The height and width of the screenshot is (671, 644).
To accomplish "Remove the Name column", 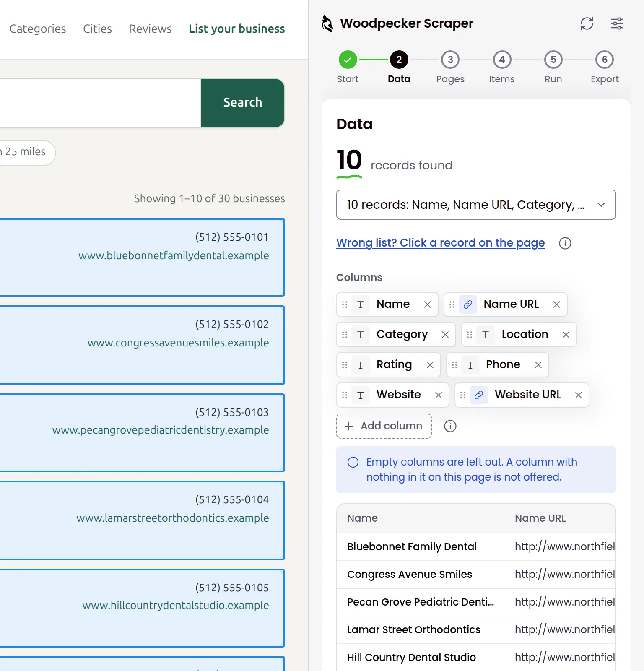I will [x=427, y=304].
